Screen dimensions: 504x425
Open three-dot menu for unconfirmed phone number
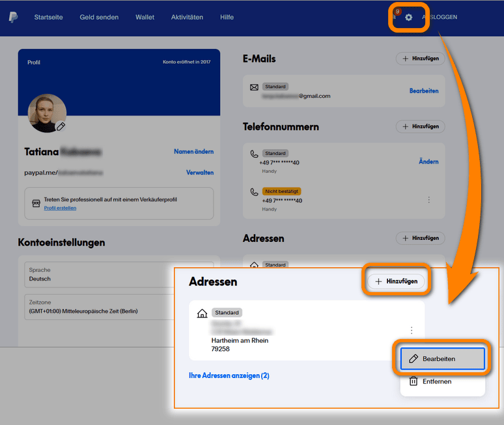pos(428,200)
